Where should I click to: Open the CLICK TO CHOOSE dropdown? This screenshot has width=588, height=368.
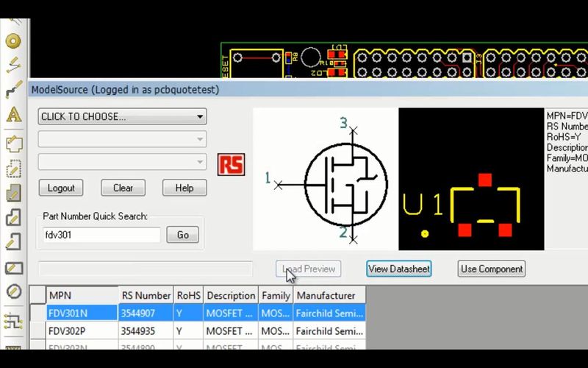[x=122, y=116]
